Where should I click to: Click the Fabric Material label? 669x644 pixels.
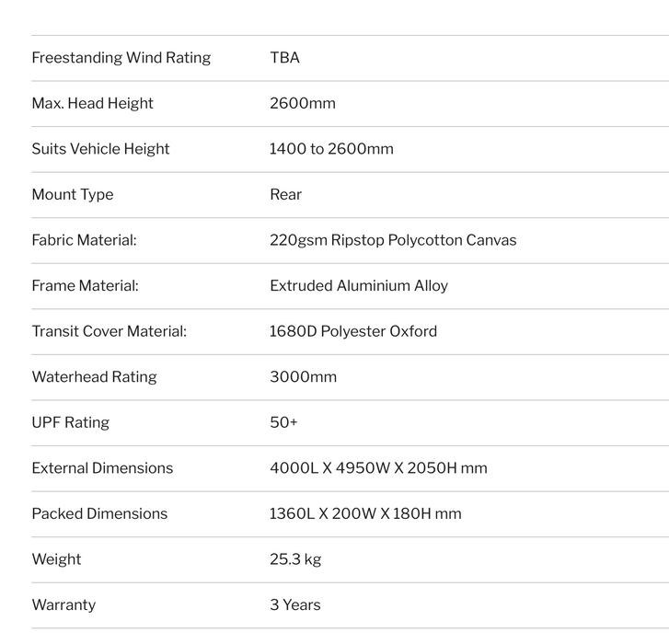85,240
